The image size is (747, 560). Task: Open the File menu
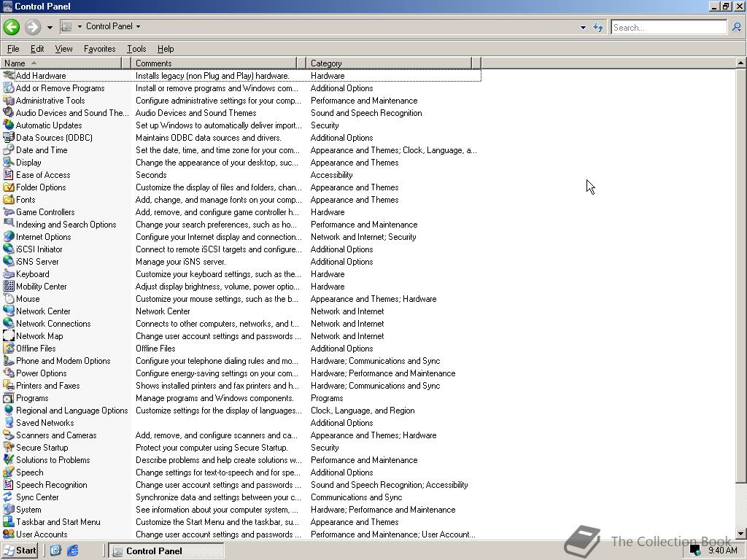coord(13,49)
